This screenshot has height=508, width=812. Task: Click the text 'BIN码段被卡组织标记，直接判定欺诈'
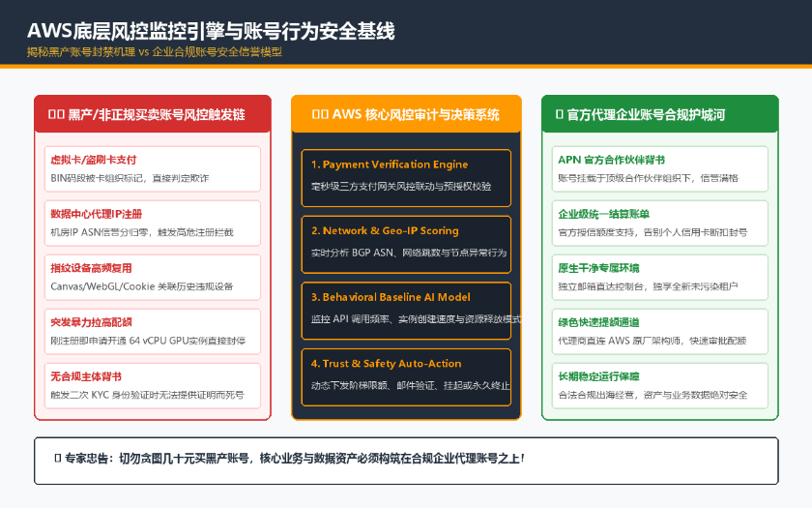click(x=130, y=178)
